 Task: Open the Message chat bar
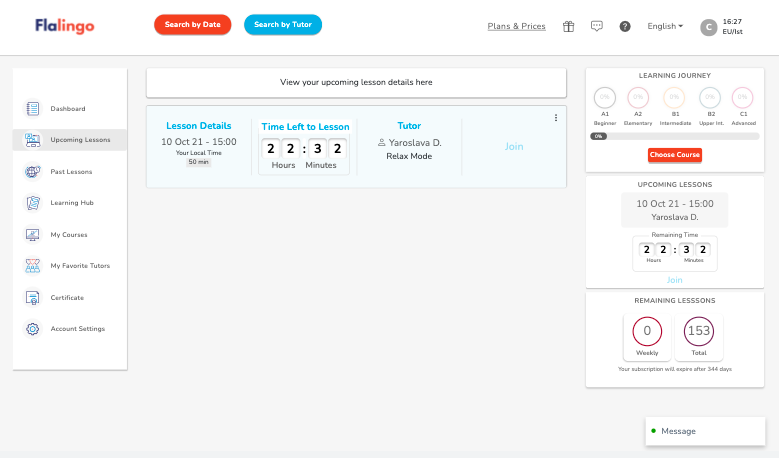[705, 431]
